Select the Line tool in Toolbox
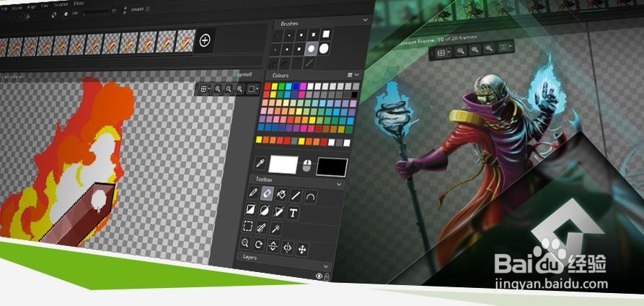Screen dimensions: 644x306 pos(296,196)
